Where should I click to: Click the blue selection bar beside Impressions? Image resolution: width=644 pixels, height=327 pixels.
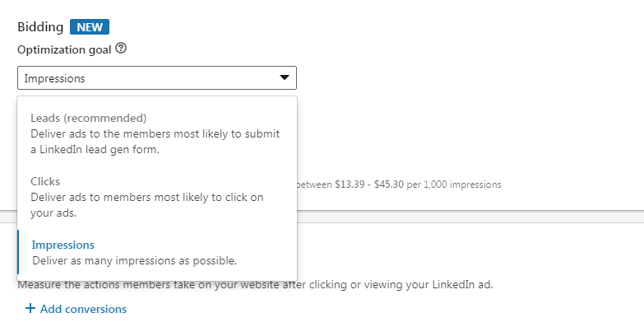point(18,252)
